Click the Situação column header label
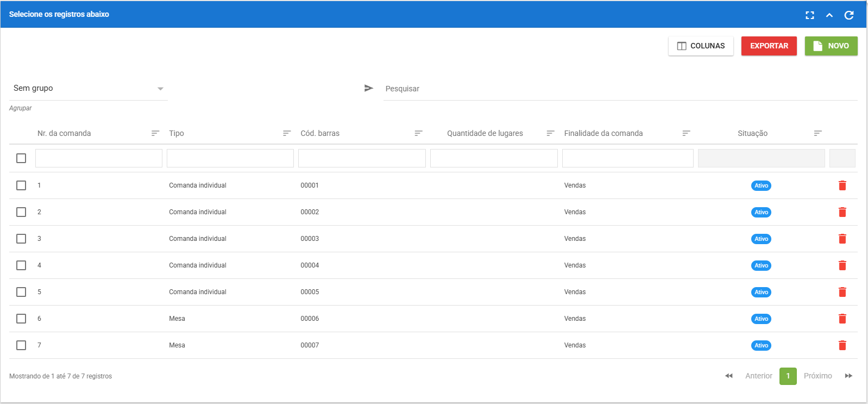This screenshot has width=868, height=404. pos(752,133)
